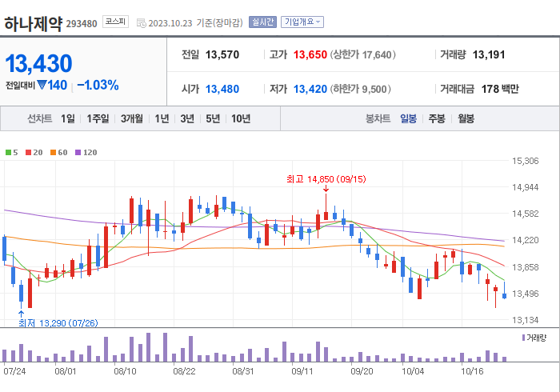This screenshot has width=560, height=392.
Task: Select the 3개월 line chart tab
Action: (x=131, y=118)
